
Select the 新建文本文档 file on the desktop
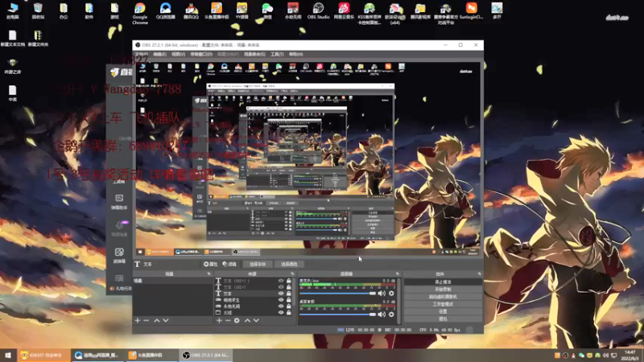coord(13,38)
